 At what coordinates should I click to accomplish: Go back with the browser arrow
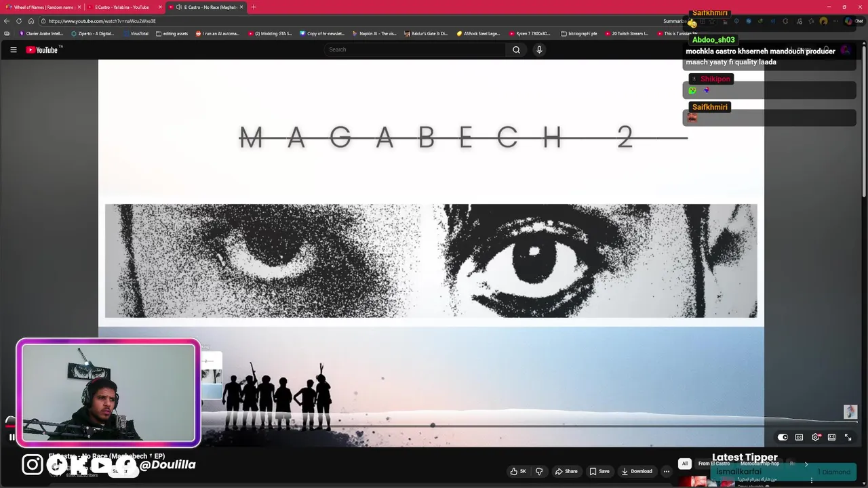point(7,21)
